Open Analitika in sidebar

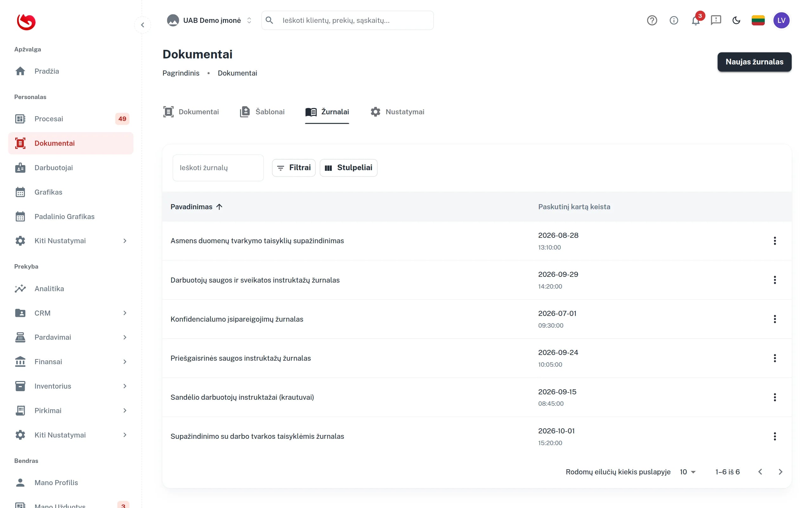click(x=71, y=289)
